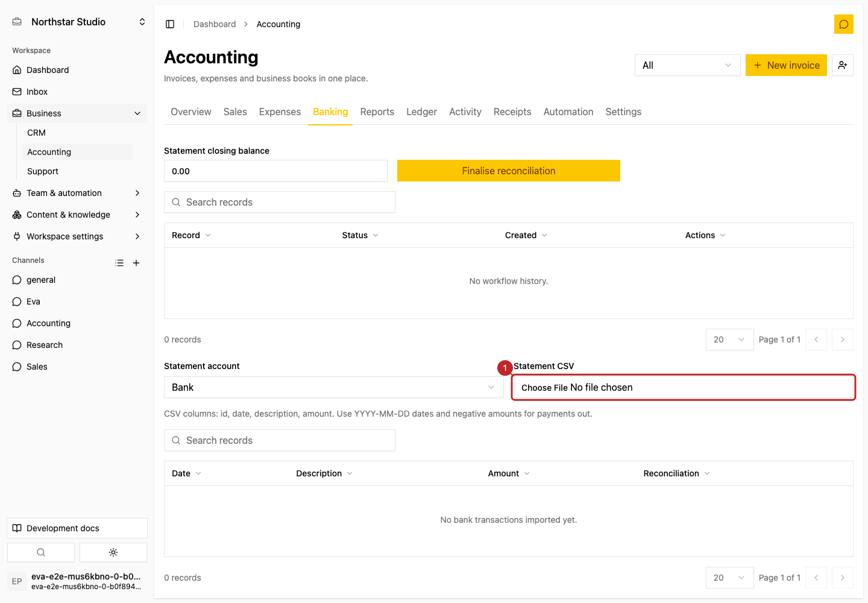Expand Team & automation section
The width and height of the screenshot is (868, 603).
77,193
